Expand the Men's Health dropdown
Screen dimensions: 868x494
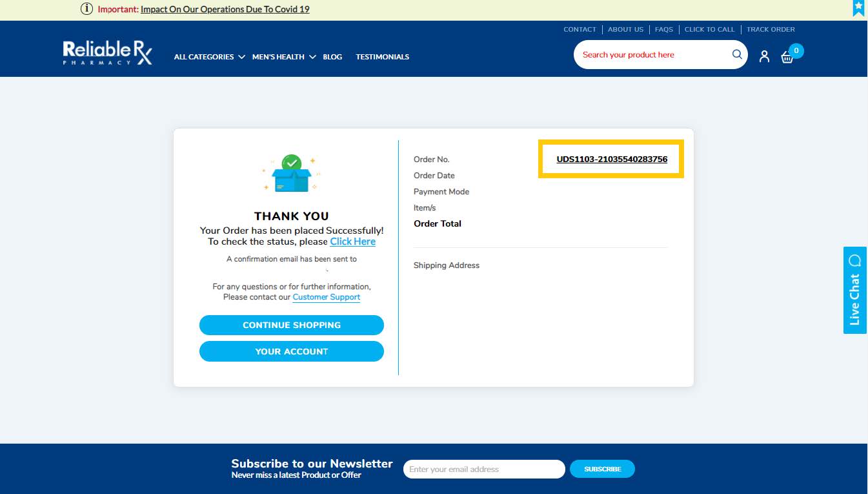(284, 57)
